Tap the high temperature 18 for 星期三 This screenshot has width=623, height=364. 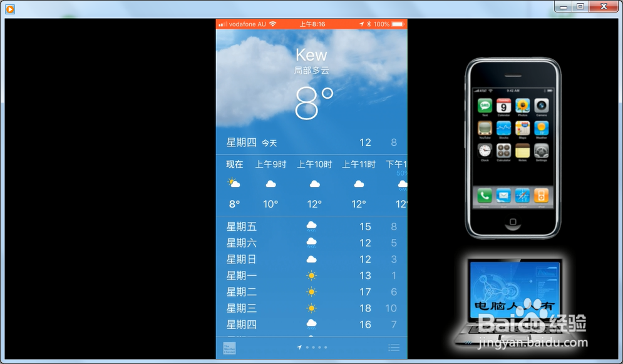point(365,308)
